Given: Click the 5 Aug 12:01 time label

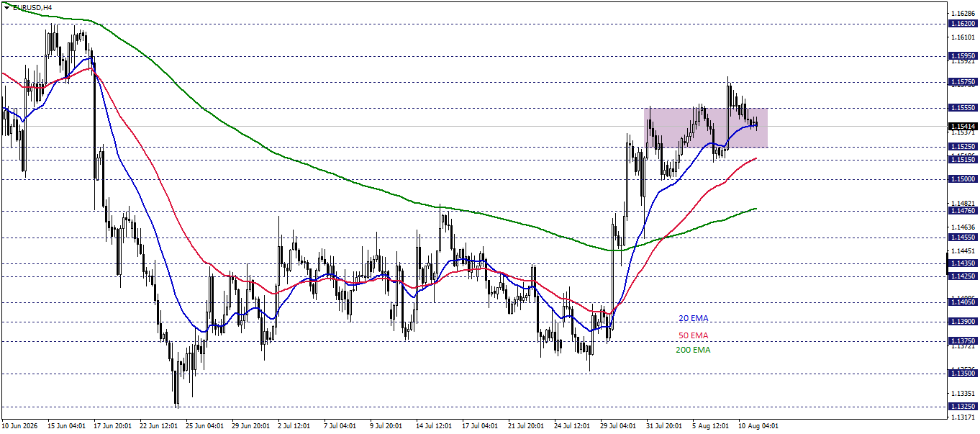Looking at the screenshot, I should click(711, 426).
